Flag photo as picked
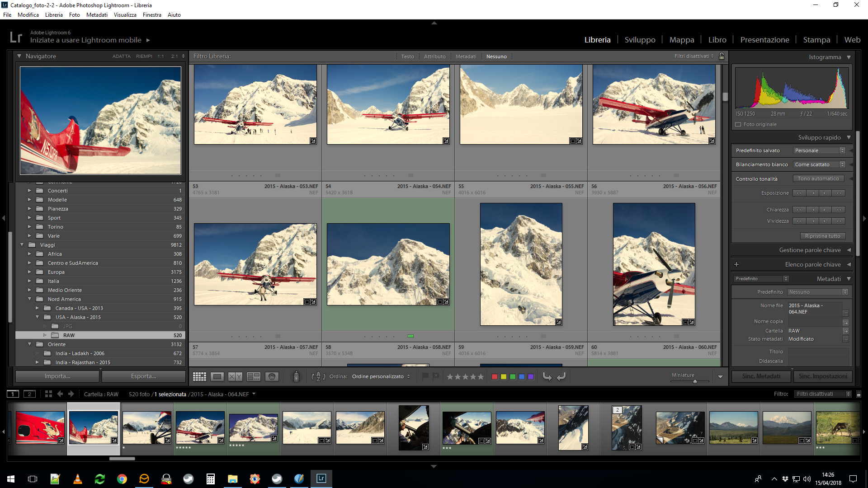 click(425, 376)
